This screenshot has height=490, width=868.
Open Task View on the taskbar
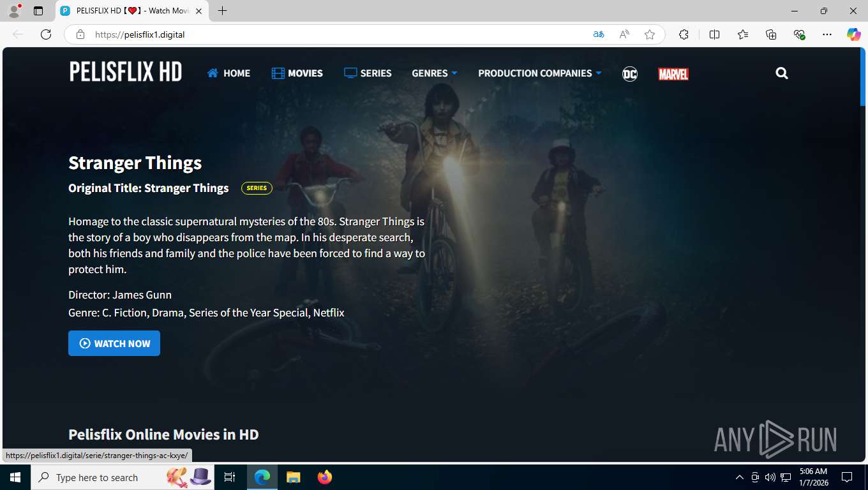point(230,477)
